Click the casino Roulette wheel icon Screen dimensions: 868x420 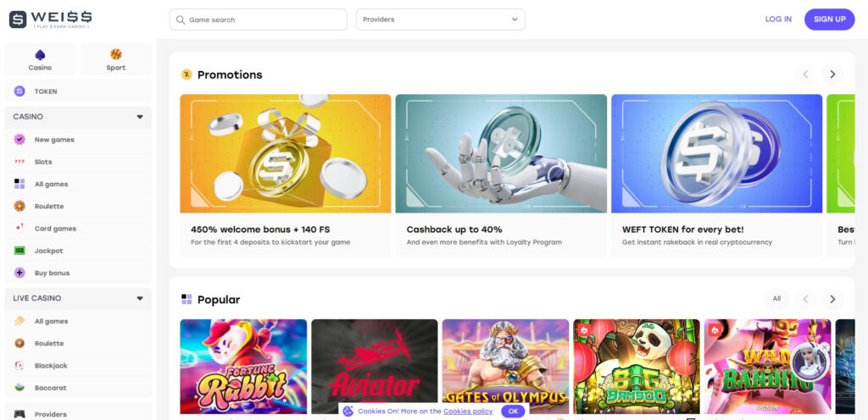(19, 206)
